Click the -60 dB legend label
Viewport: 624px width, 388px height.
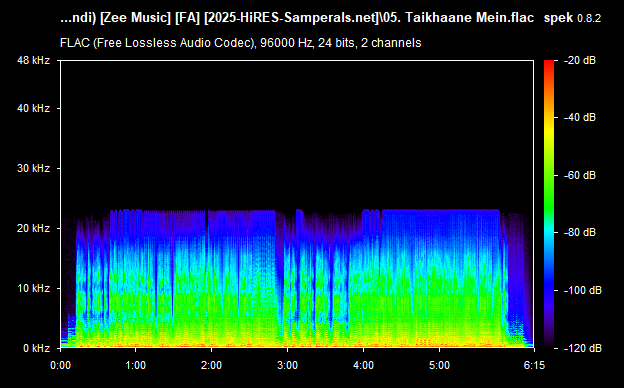[579, 175]
